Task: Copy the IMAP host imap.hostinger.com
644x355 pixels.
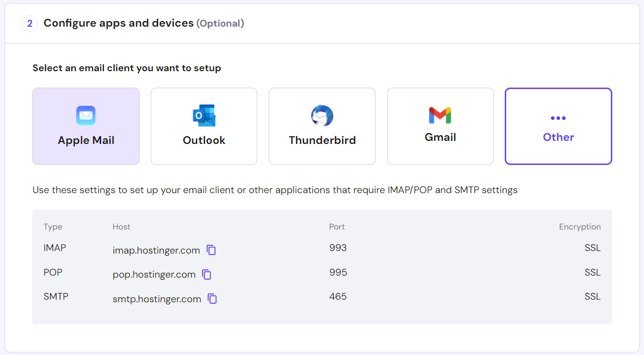Action: 211,250
